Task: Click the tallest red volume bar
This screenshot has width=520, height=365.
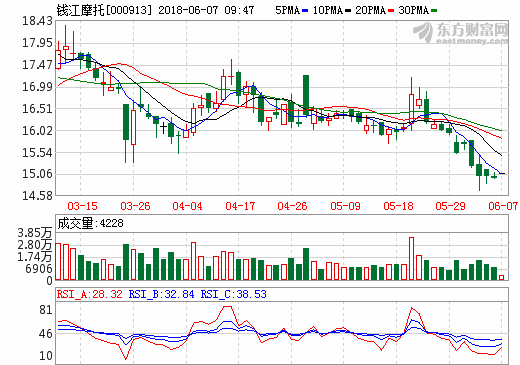Action: pyautogui.click(x=411, y=258)
